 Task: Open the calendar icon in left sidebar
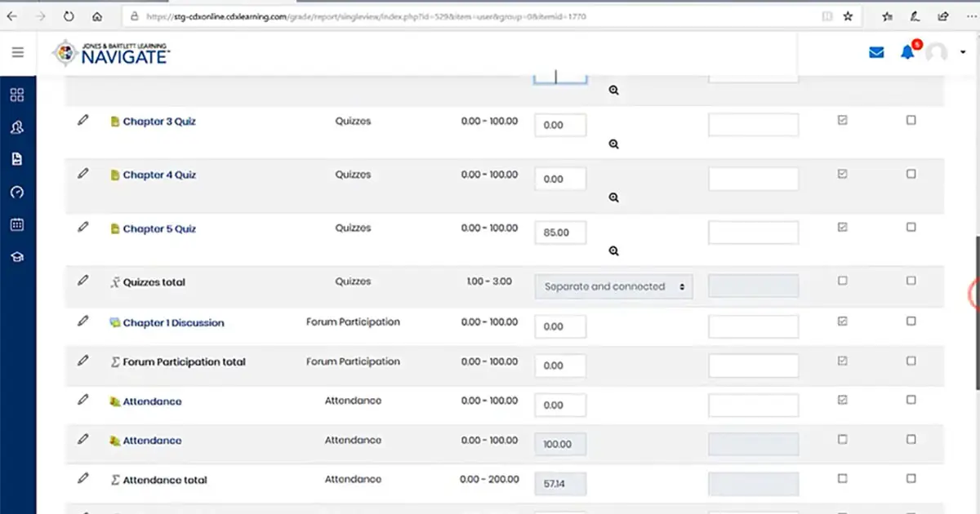[17, 224]
